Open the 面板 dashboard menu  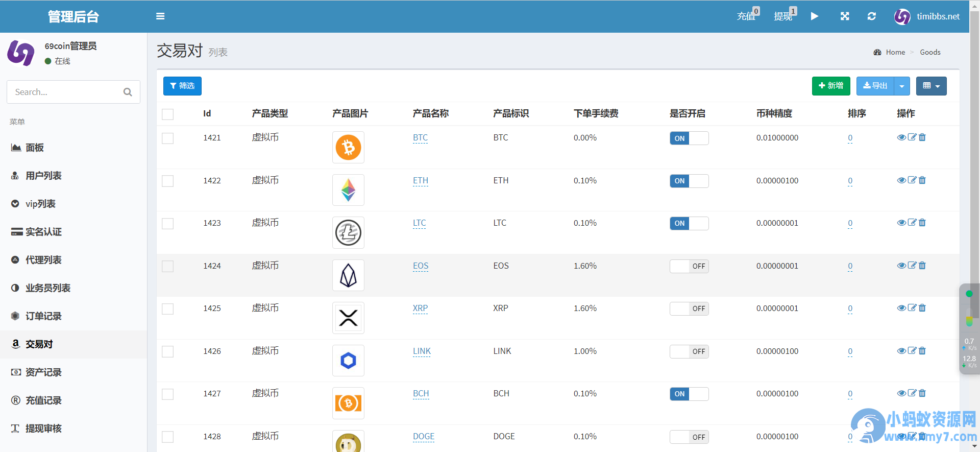pyautogui.click(x=73, y=148)
